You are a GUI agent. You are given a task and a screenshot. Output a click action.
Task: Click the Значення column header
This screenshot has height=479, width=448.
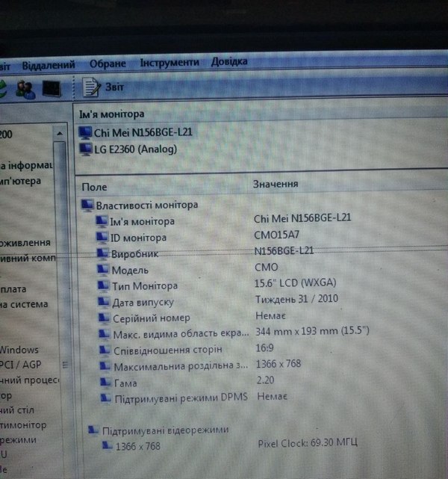tap(276, 184)
